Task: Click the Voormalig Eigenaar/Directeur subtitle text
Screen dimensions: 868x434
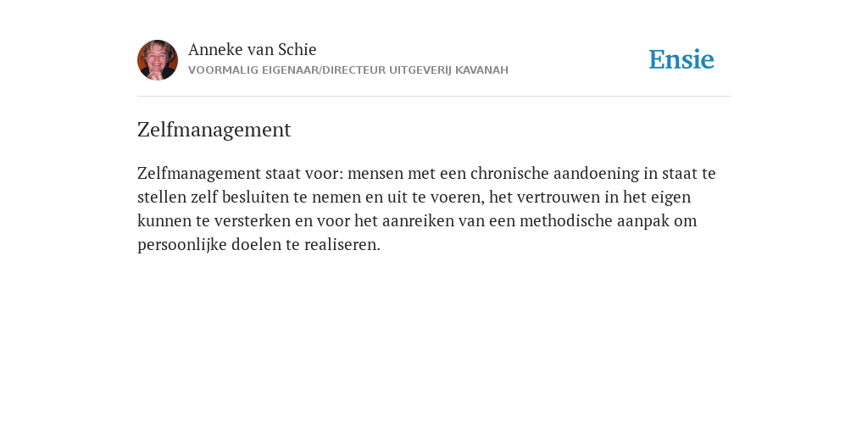Action: pos(348,70)
